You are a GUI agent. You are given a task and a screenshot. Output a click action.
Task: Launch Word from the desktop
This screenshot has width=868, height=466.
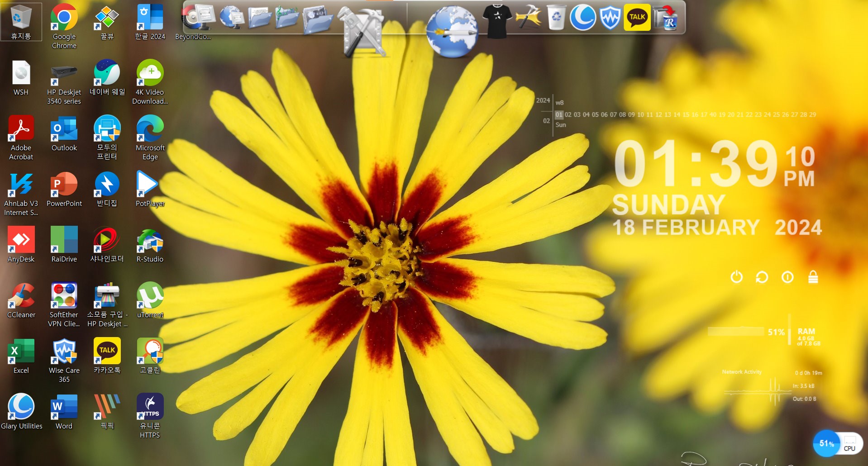pyautogui.click(x=64, y=412)
